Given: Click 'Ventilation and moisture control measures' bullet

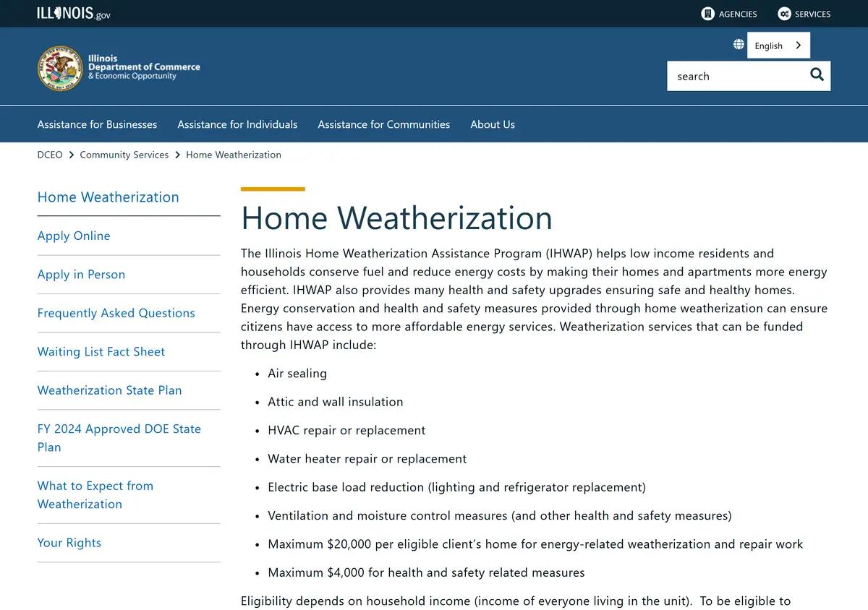Looking at the screenshot, I should 500,515.
